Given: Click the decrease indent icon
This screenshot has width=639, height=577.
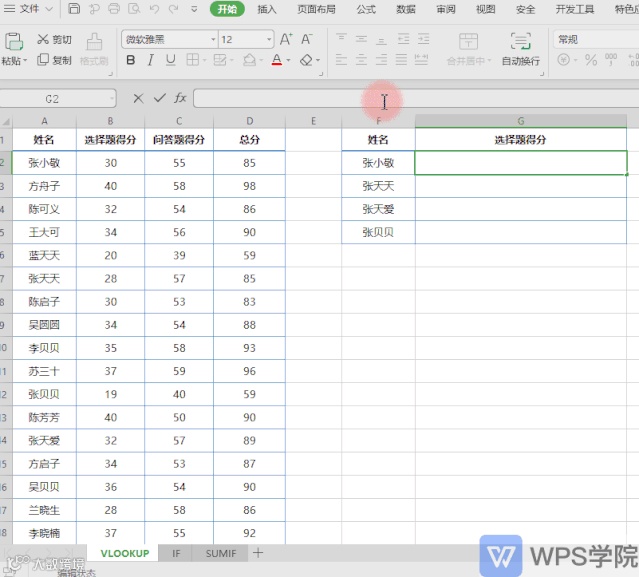Looking at the screenshot, I should [x=403, y=39].
